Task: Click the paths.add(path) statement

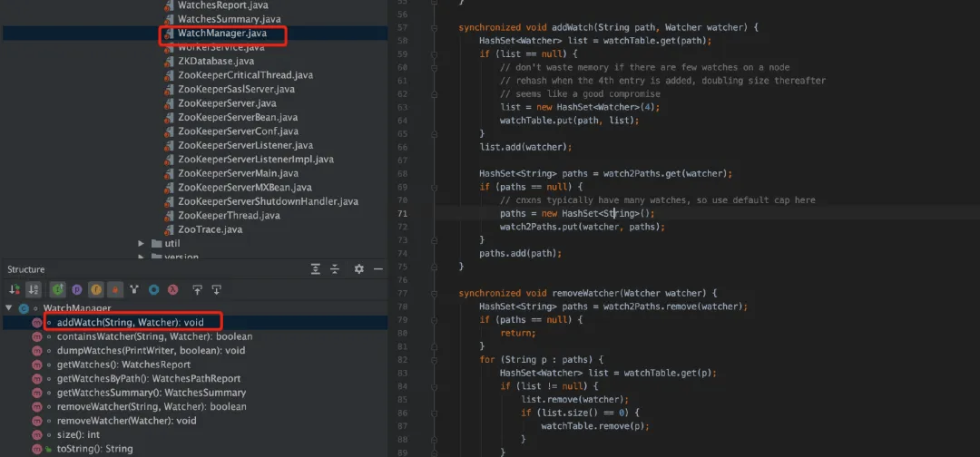Action: coord(521,254)
